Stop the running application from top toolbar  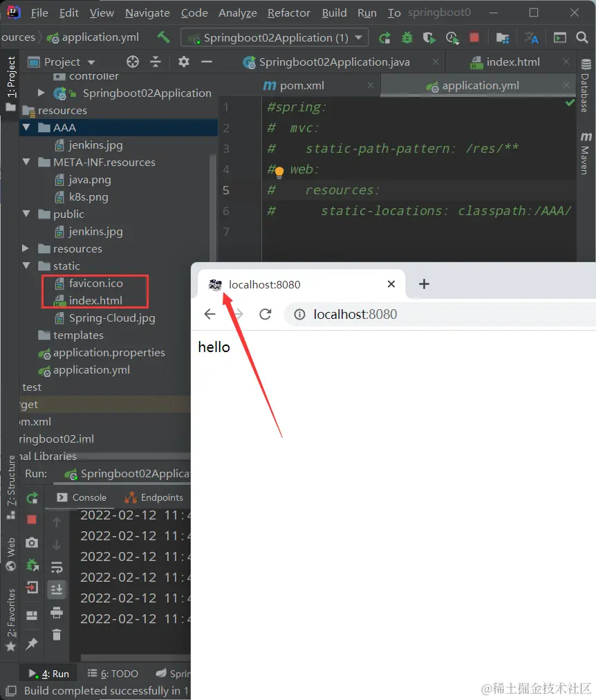[474, 37]
